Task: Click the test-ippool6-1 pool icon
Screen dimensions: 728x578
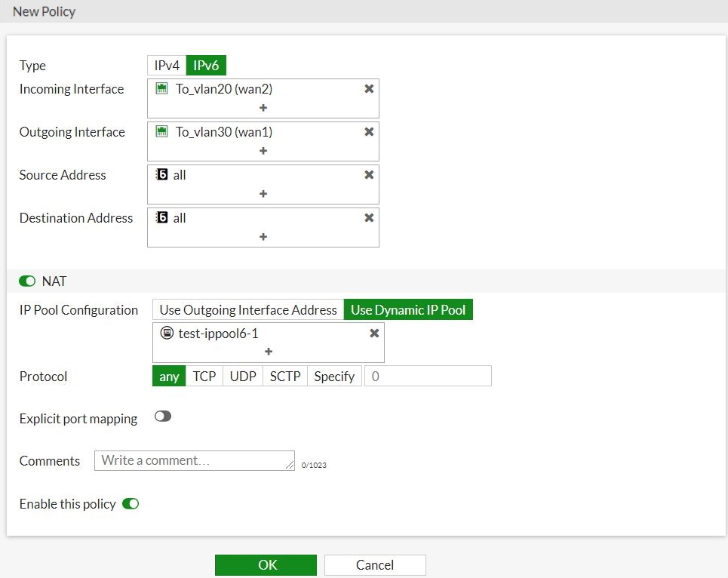Action: point(167,334)
